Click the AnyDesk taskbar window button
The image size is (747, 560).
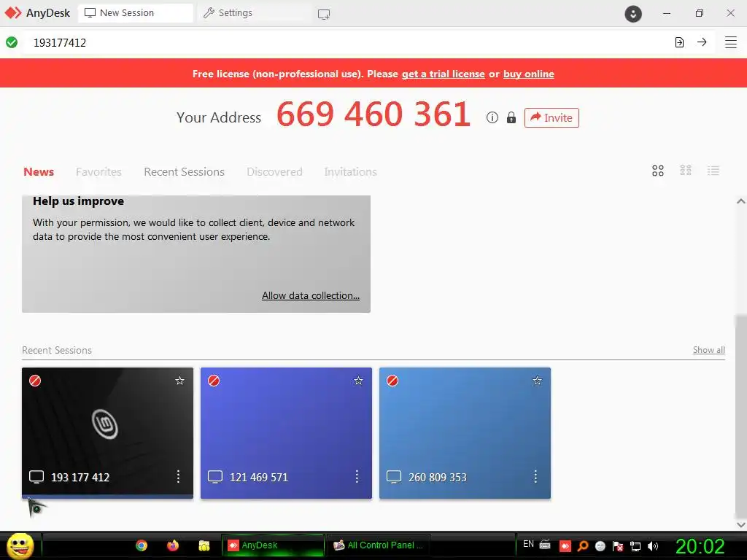tap(273, 545)
